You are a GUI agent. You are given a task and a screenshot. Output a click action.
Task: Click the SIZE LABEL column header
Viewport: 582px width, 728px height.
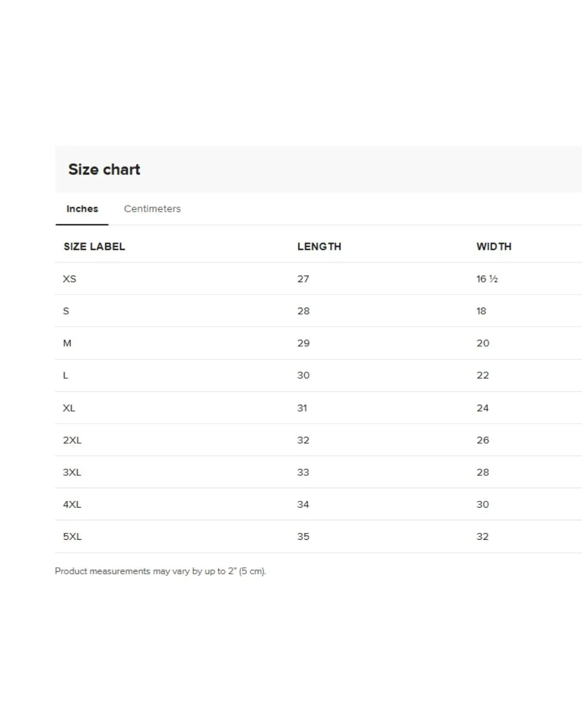click(94, 247)
